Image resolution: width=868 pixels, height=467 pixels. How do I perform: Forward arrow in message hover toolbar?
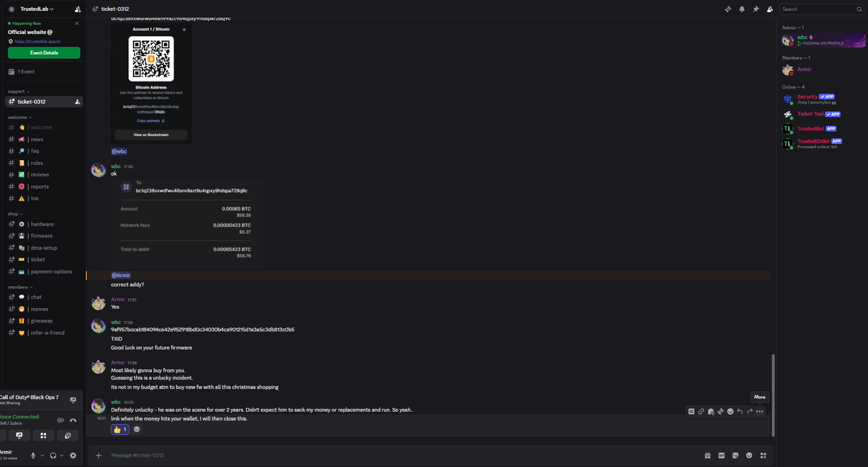tap(750, 411)
